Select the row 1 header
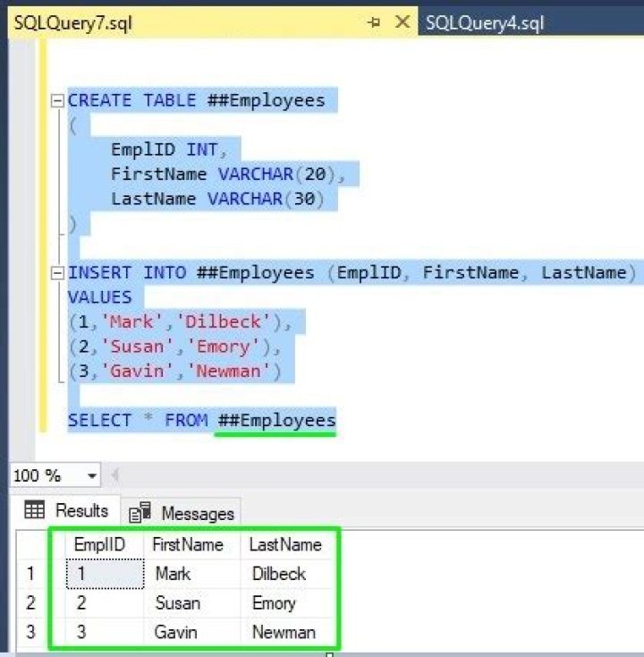Screen dimensions: 644x657 pos(31,574)
